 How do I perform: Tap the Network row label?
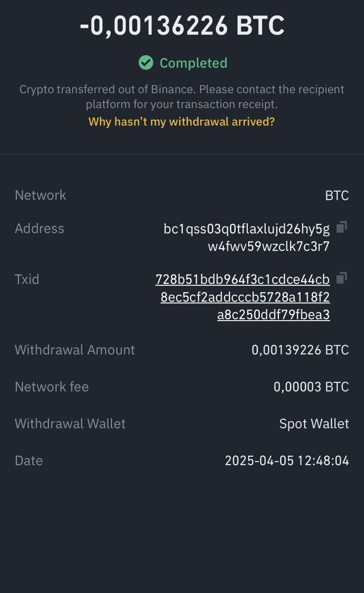click(40, 195)
